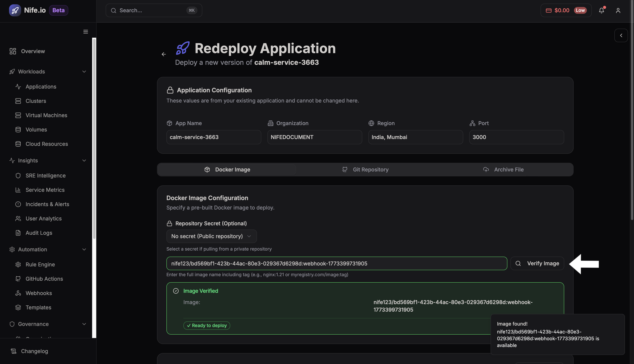The width and height of the screenshot is (634, 364).
Task: Expand the Governance section
Action: pos(84,324)
